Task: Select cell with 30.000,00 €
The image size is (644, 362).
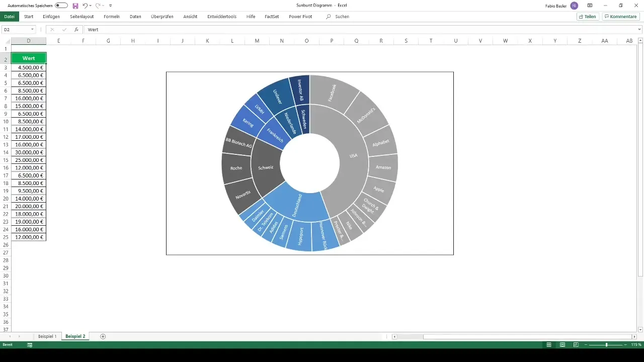Action: [29, 152]
